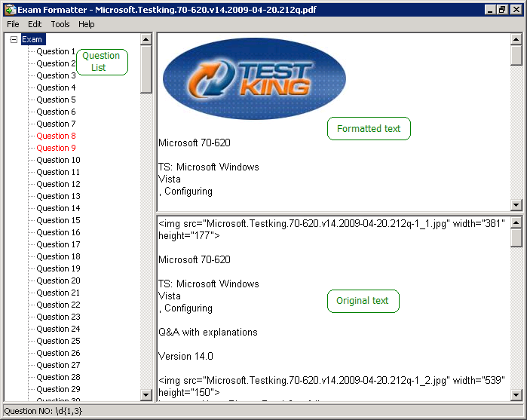
Task: Click the question list scrollbar thumb
Action: (x=146, y=69)
